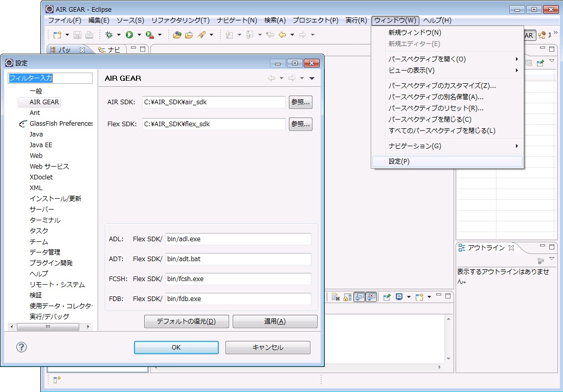Toggle Show Console on standard error
Screen dimensions: 563x392
371,297
